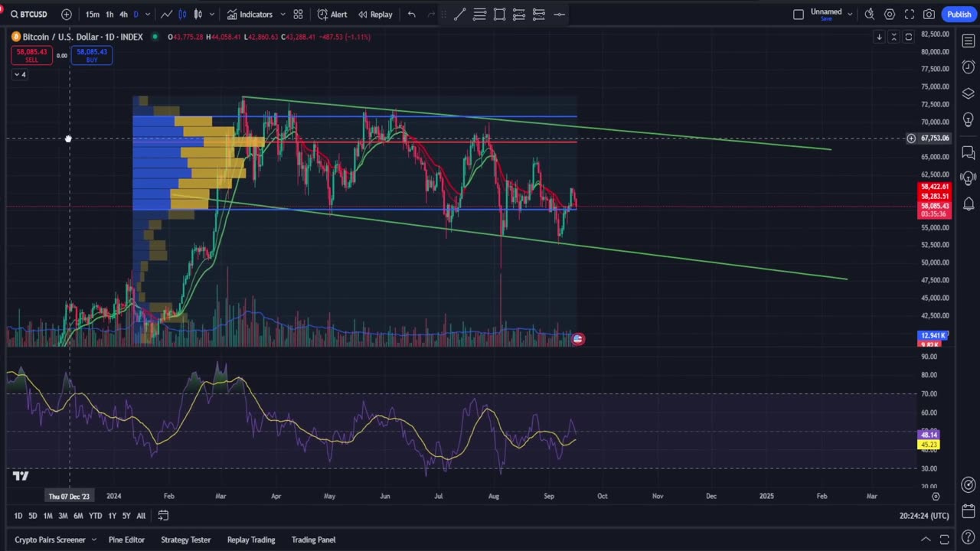
Task: Set the date range to 1M
Action: [47, 516]
